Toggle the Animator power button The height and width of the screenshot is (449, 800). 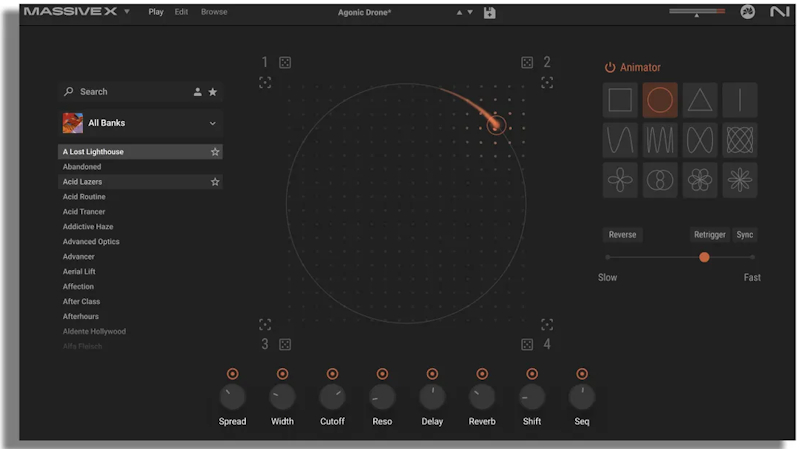click(610, 67)
